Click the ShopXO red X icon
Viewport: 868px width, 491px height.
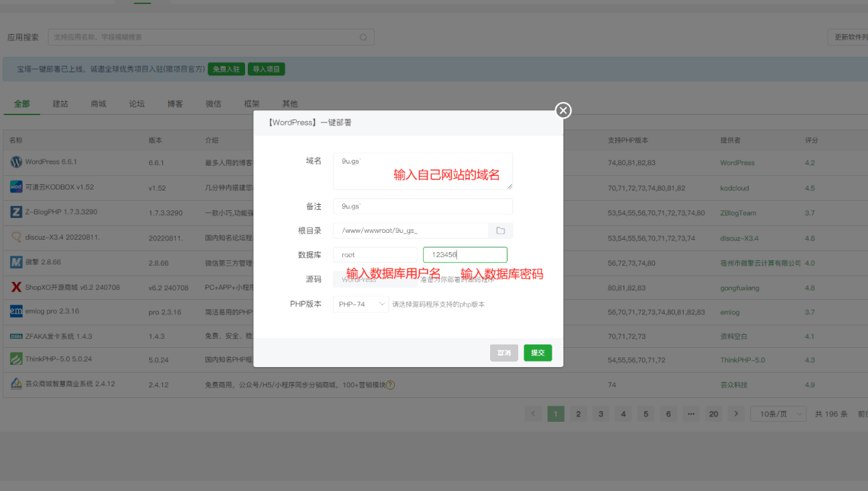[16, 287]
